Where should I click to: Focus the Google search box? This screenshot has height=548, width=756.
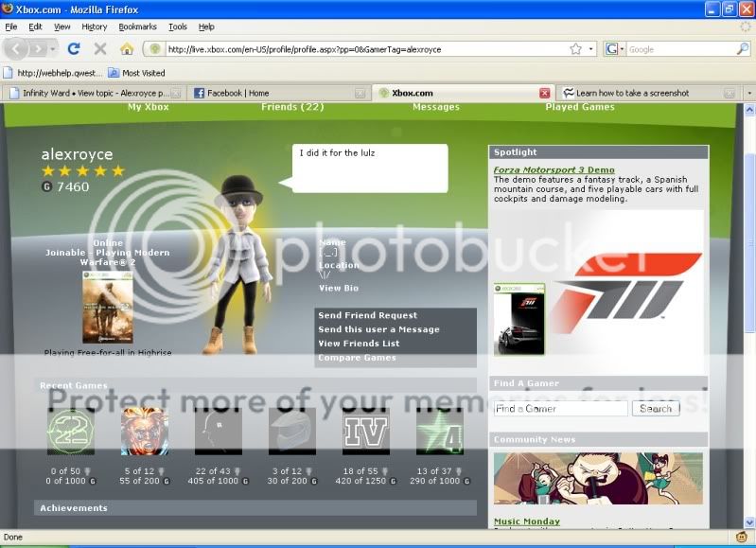click(x=681, y=49)
